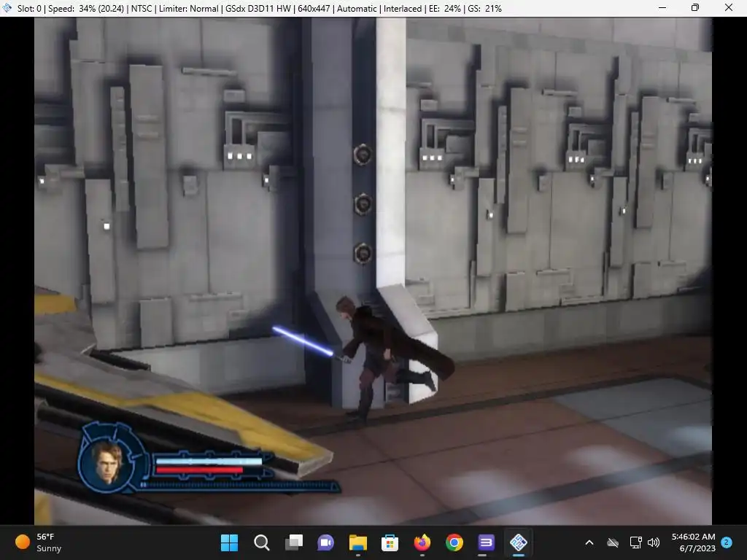Screen dimensions: 747x560
Task: Open the purple notes app on taskbar
Action: click(486, 542)
